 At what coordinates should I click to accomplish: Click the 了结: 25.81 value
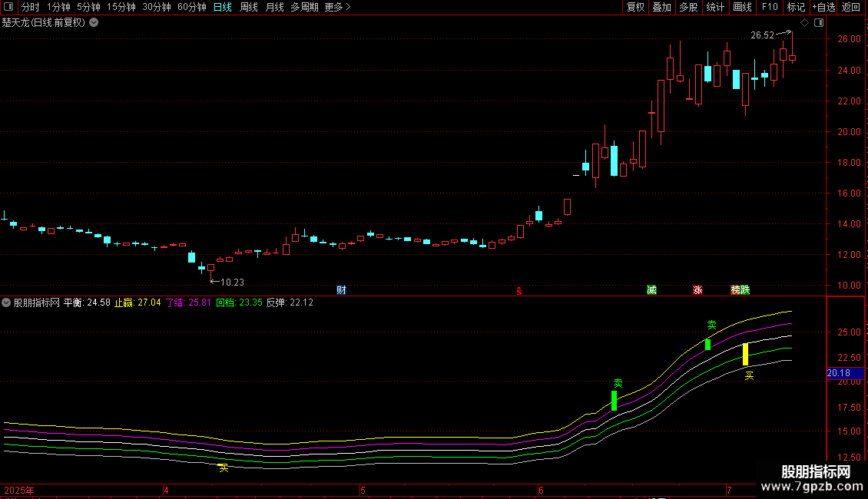coord(188,302)
